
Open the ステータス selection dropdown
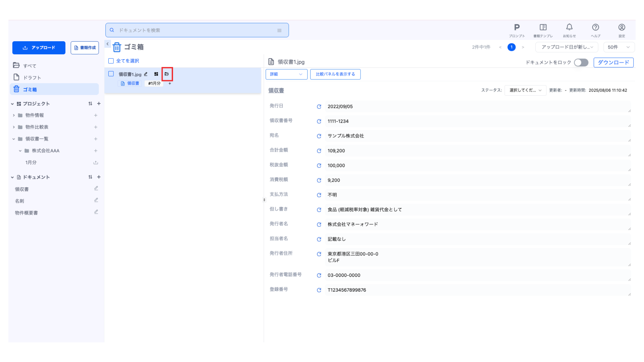525,90
